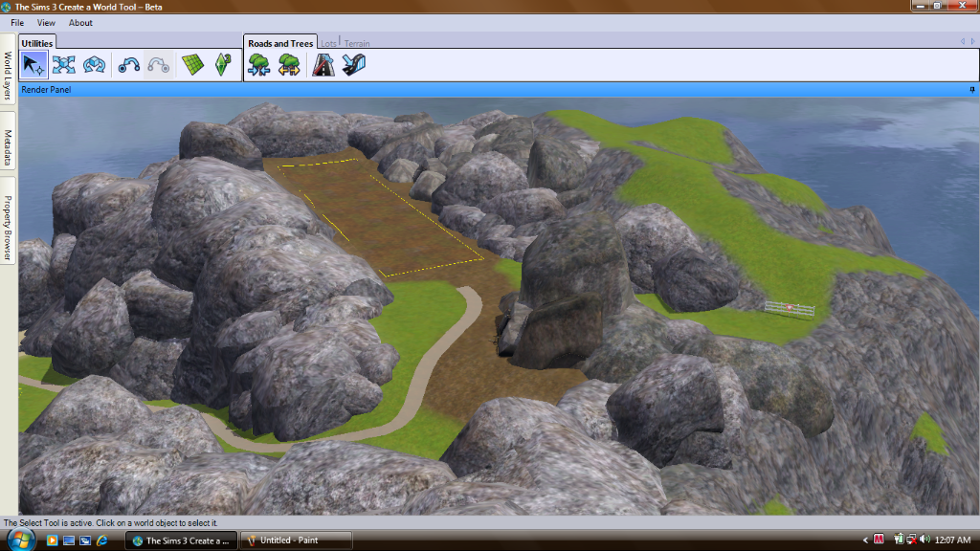Click tab strip left scroll arrow
Viewport: 980px width, 551px height.
coord(963,41)
